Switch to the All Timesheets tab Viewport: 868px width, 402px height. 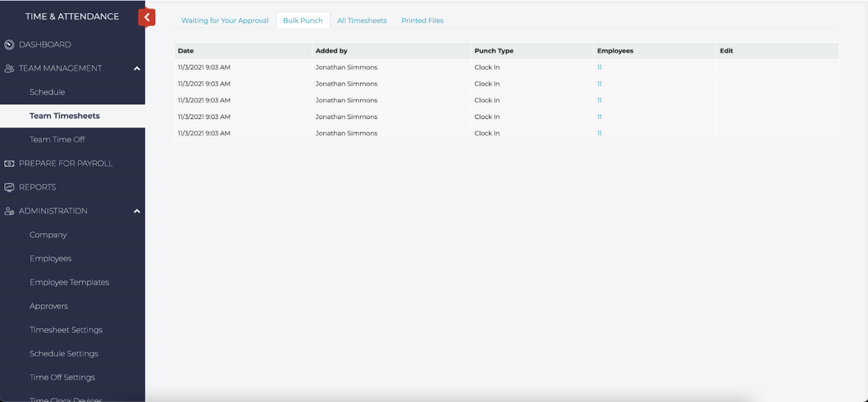pyautogui.click(x=362, y=20)
